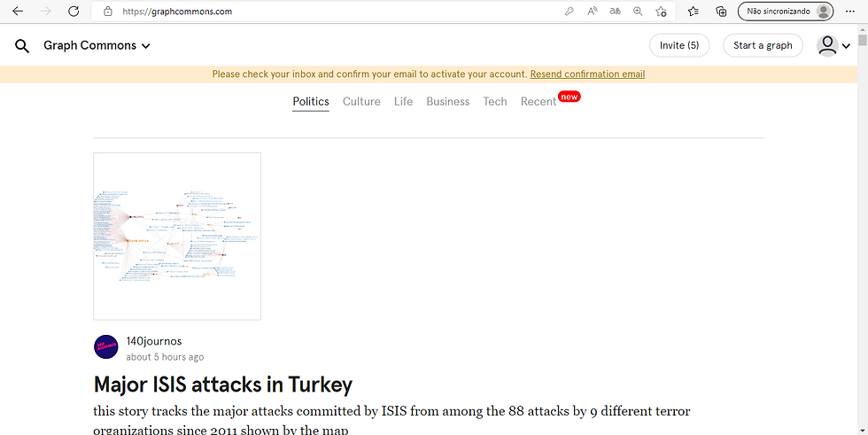Click the 'about 5 hours ago' timestamp
Screen dimensions: 868x435
pos(165,357)
